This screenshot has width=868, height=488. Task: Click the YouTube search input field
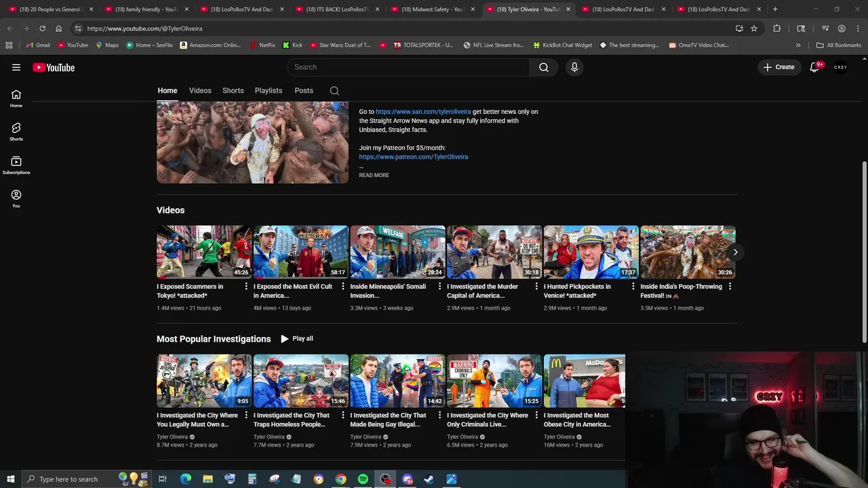[408, 67]
